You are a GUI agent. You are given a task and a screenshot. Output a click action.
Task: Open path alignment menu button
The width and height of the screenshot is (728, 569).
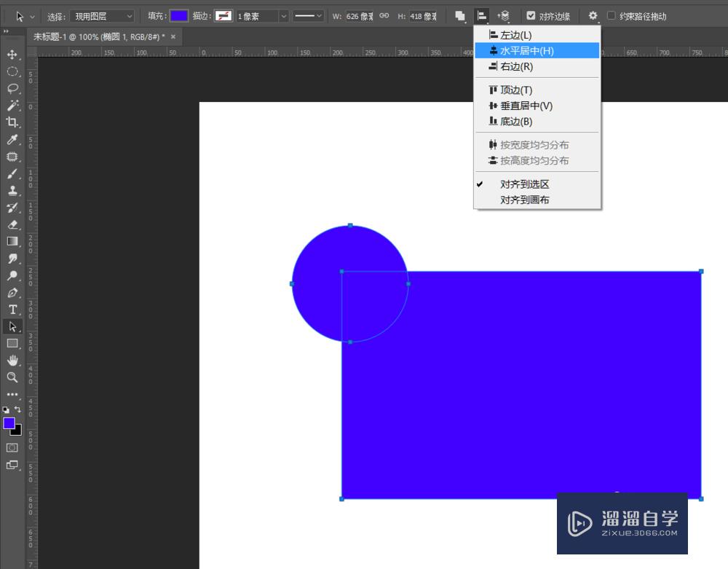click(x=482, y=16)
